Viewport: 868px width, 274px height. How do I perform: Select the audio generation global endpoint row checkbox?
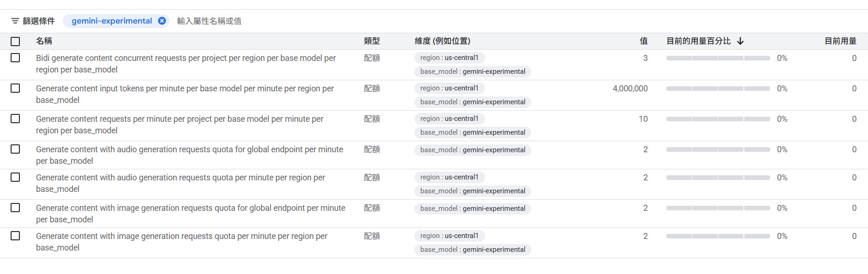tap(15, 149)
